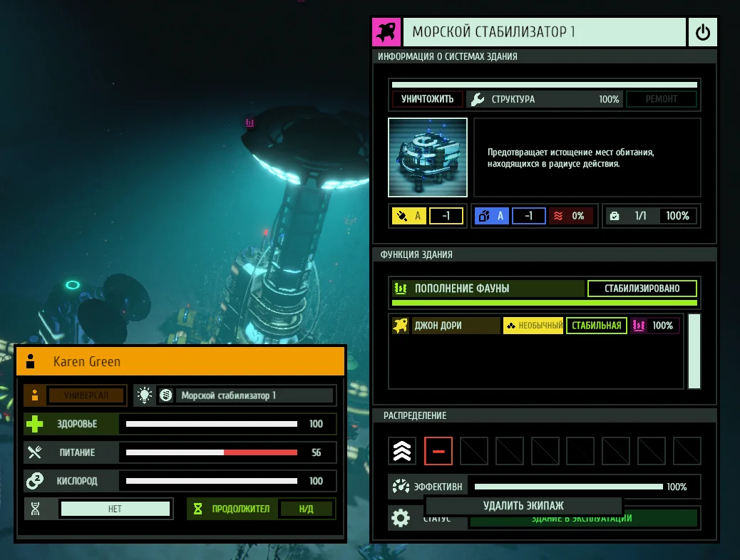The width and height of the screenshot is (740, 560).
Task: Click the НЕОБЫЧНЫЙ rarity tag
Action: pos(533,326)
